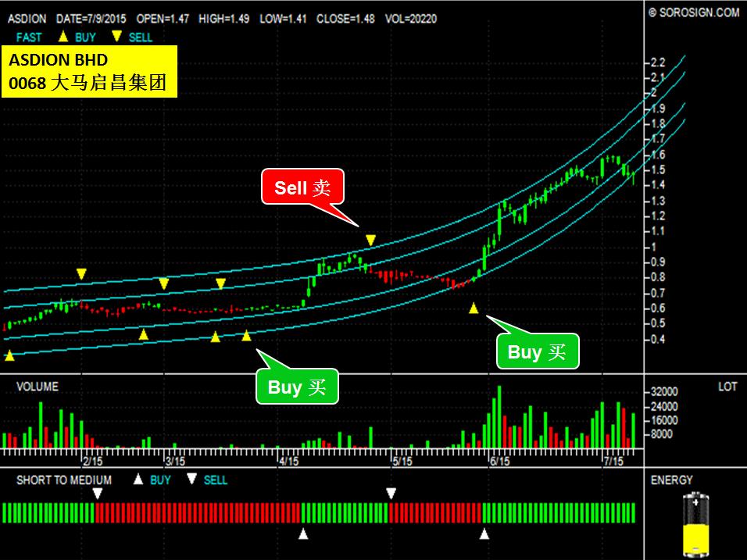
Task: Click the LOT unit label
Action: [727, 386]
